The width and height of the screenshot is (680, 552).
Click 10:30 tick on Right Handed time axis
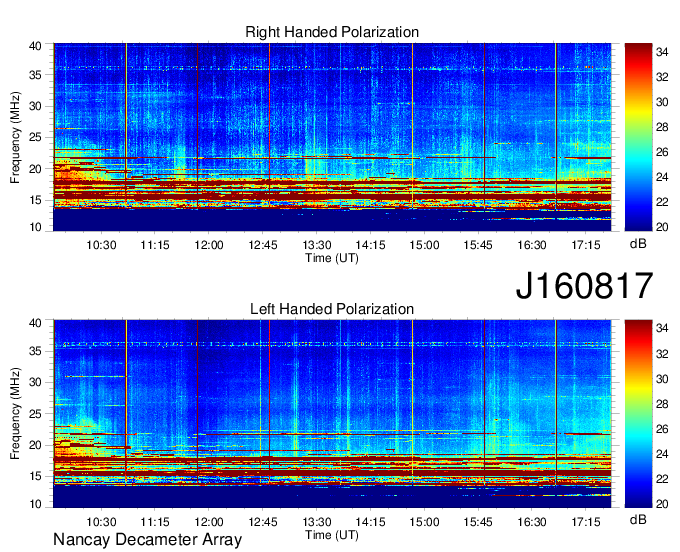click(x=101, y=245)
